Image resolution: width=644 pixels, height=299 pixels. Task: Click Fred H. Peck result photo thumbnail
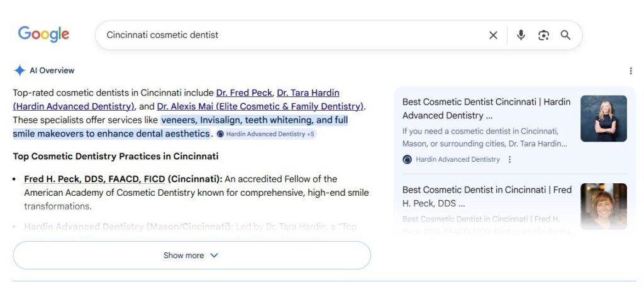point(603,206)
